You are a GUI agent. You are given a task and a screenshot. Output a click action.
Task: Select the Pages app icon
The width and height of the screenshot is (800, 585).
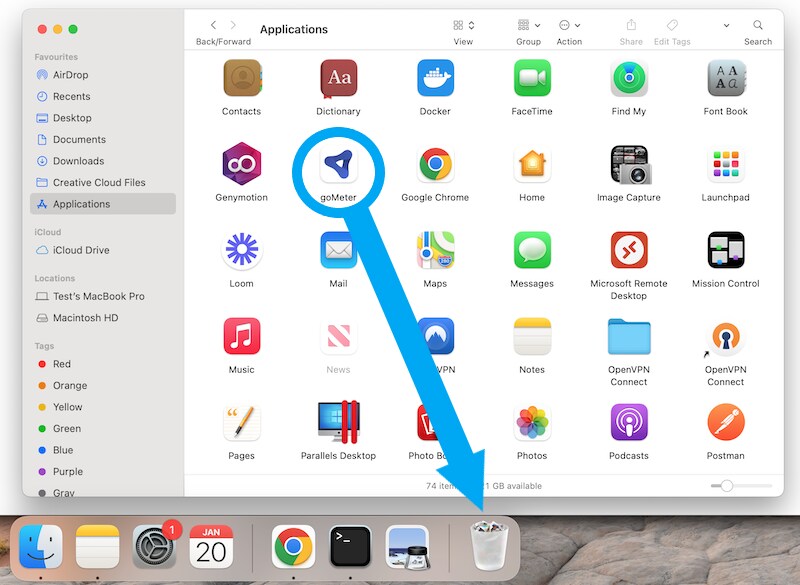point(242,422)
